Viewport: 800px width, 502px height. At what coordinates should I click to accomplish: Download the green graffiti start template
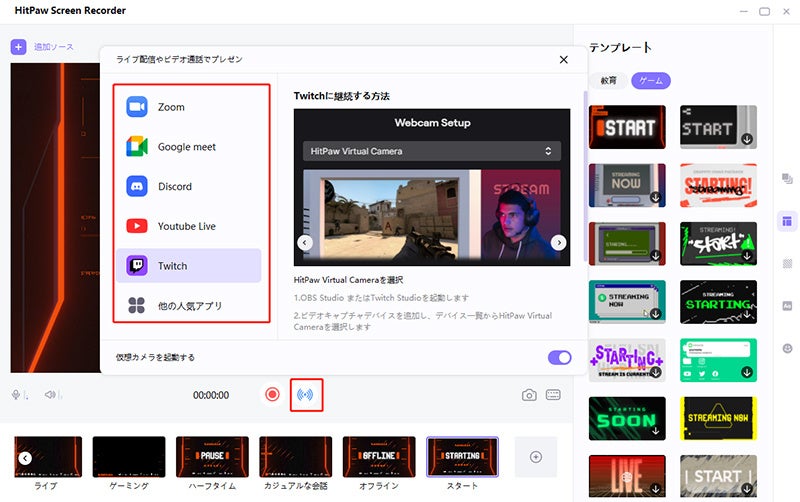[747, 256]
